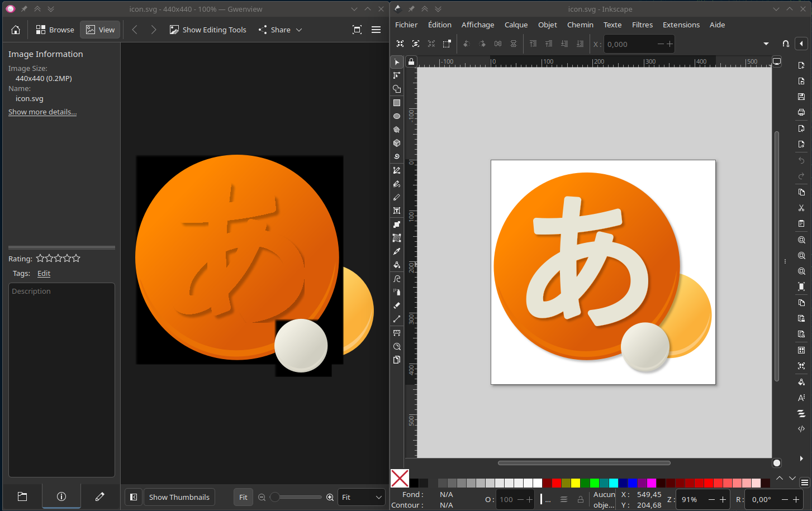This screenshot has height=511, width=812.
Task: Toggle current layer lock in Inkscape status bar
Action: [580, 499]
